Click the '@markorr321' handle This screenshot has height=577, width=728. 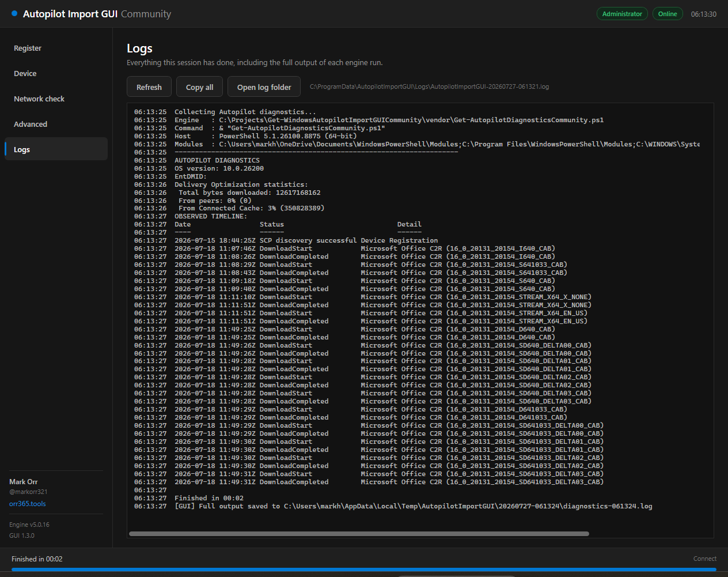point(28,492)
